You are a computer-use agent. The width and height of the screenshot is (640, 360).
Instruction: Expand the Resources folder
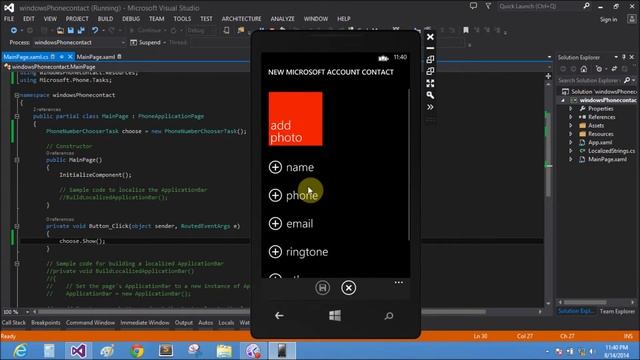tap(571, 134)
